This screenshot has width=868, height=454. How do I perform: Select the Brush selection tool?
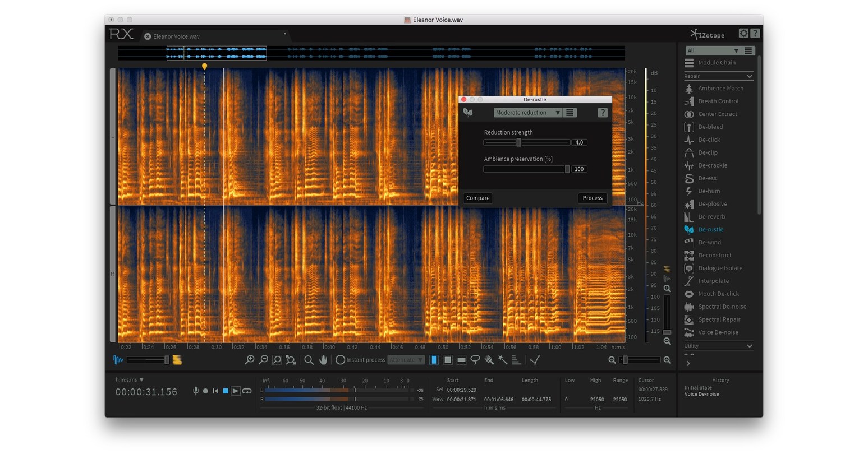(x=488, y=360)
